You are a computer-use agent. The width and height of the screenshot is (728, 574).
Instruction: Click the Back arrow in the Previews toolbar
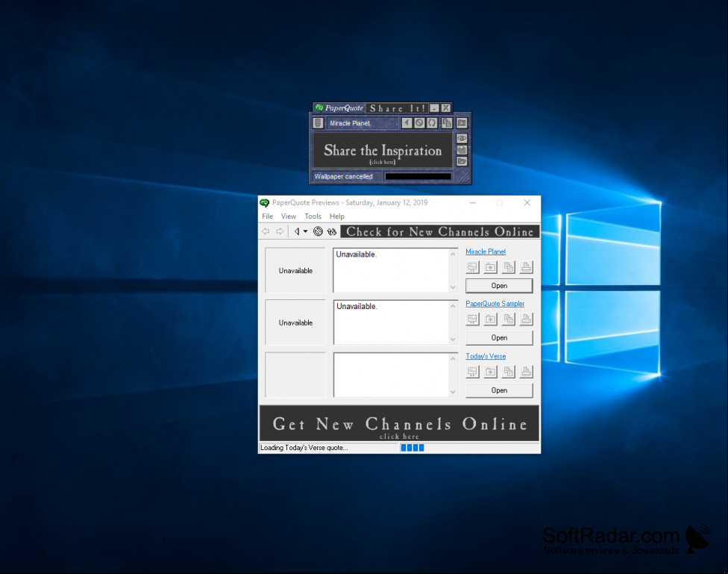pyautogui.click(x=266, y=231)
